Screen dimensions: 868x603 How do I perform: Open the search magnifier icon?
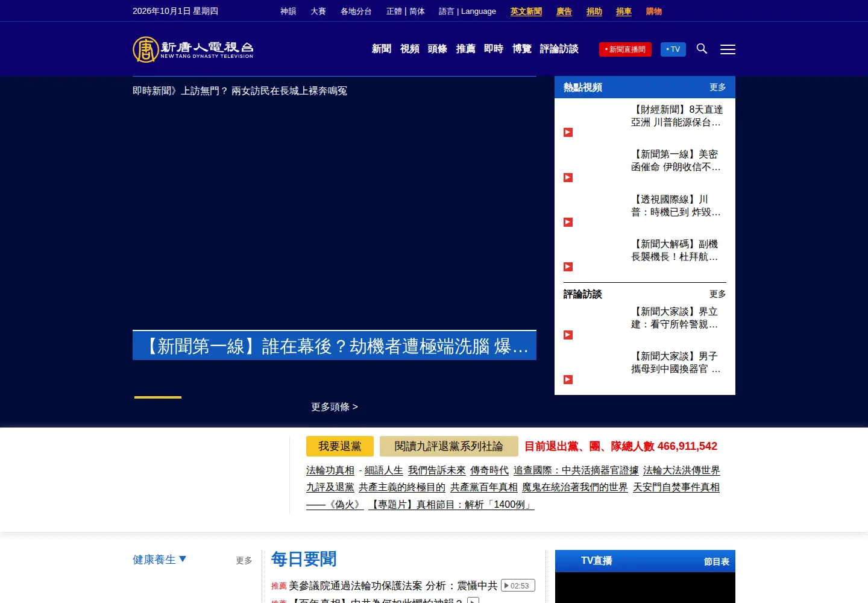(702, 49)
